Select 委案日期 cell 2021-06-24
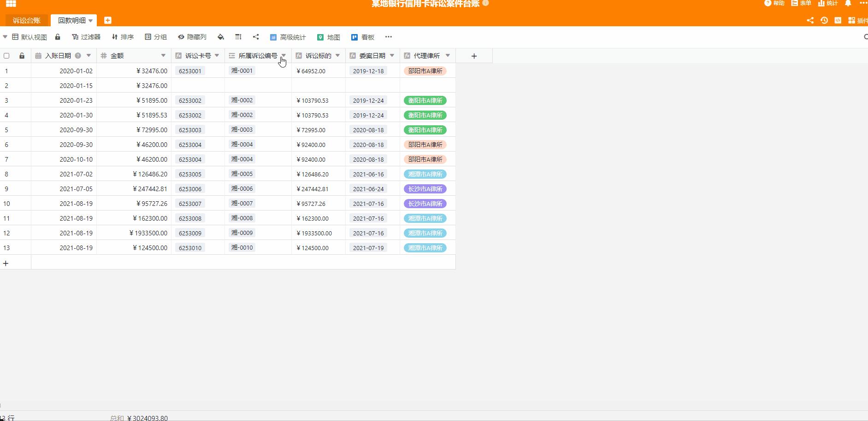Viewport: 868px width, 421px height. point(373,188)
